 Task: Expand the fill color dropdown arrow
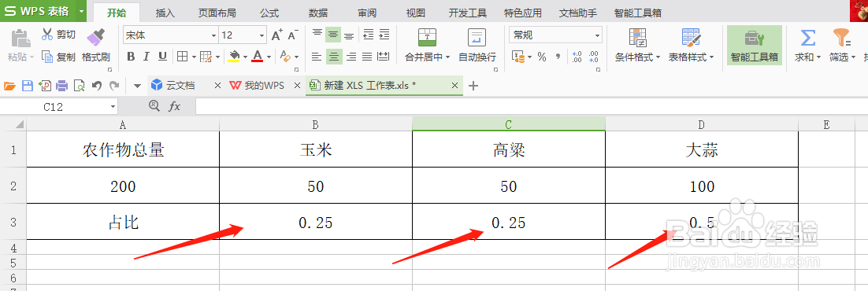click(x=245, y=57)
